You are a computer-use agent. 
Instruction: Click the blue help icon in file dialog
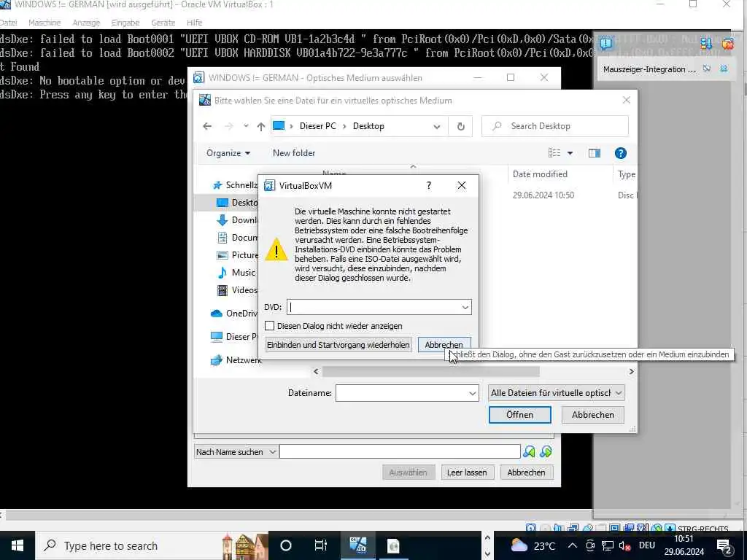coord(620,153)
